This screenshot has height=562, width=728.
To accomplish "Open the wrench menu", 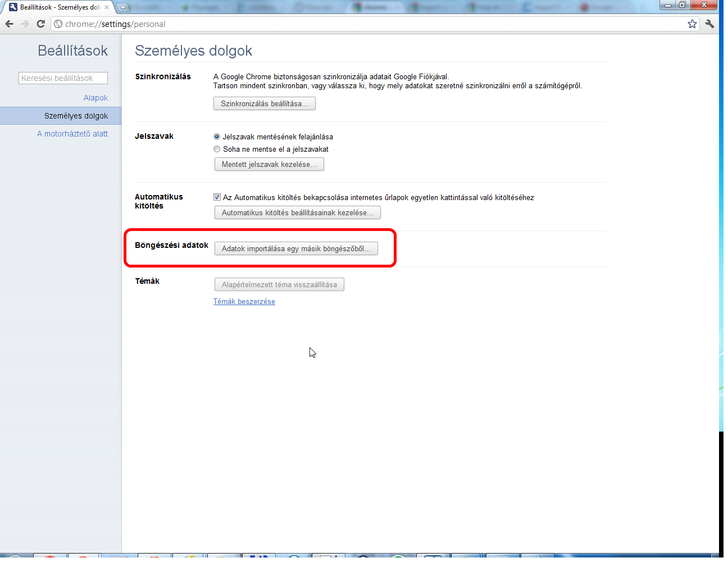I will tap(709, 24).
